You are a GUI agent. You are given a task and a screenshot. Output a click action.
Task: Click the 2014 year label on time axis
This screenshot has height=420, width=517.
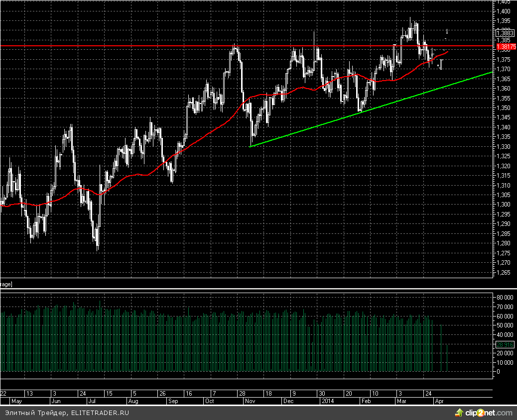327,400
